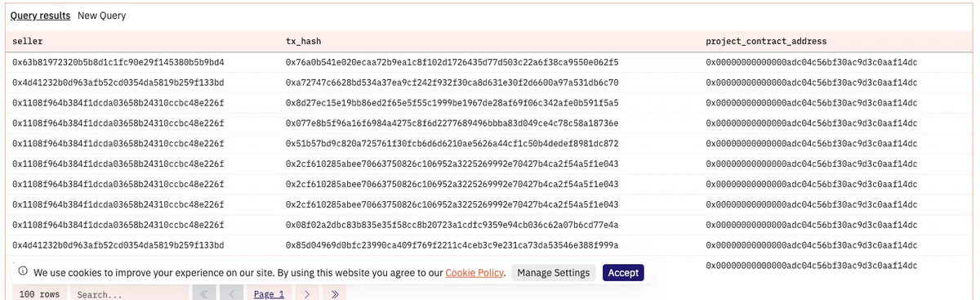Jump to the last results page
Screen dimensions: 980x300
(335, 294)
